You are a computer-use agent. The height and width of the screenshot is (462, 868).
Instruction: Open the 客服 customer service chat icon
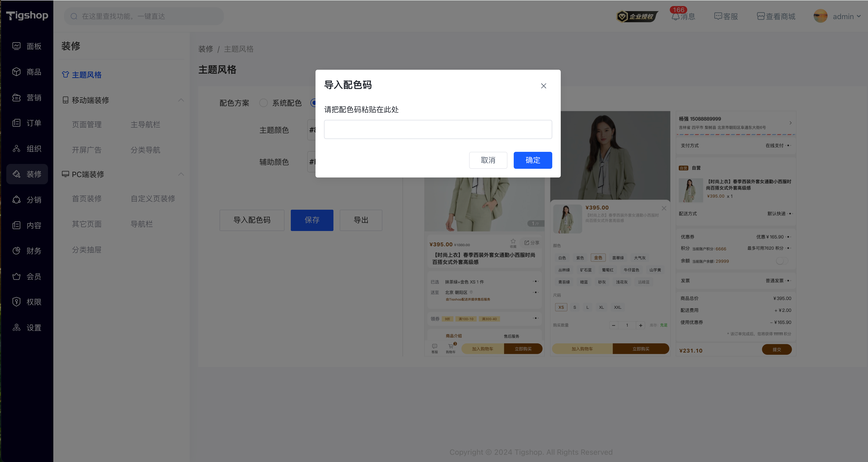[718, 16]
